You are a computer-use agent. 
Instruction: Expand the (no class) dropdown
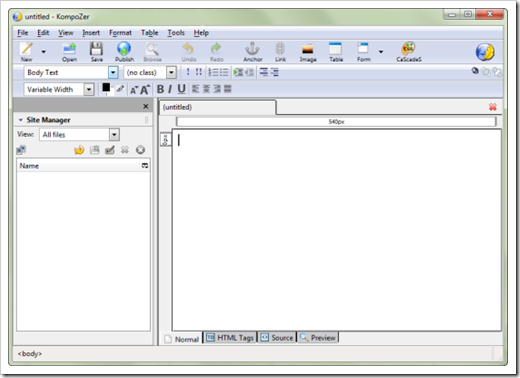pyautogui.click(x=171, y=72)
